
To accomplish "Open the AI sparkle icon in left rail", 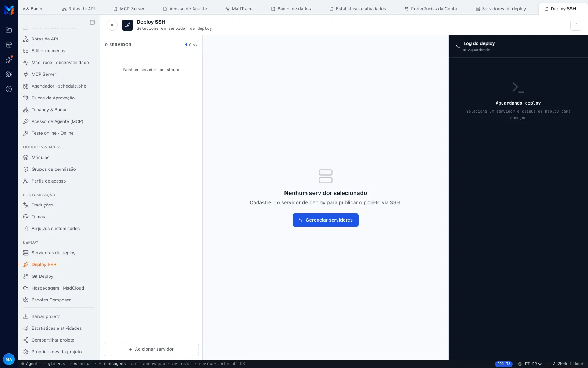I will pyautogui.click(x=9, y=60).
